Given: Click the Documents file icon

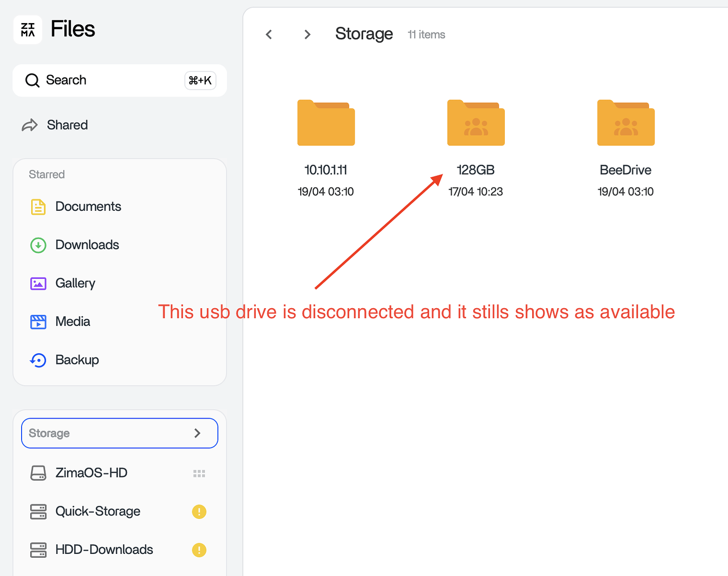Looking at the screenshot, I should click(x=38, y=207).
